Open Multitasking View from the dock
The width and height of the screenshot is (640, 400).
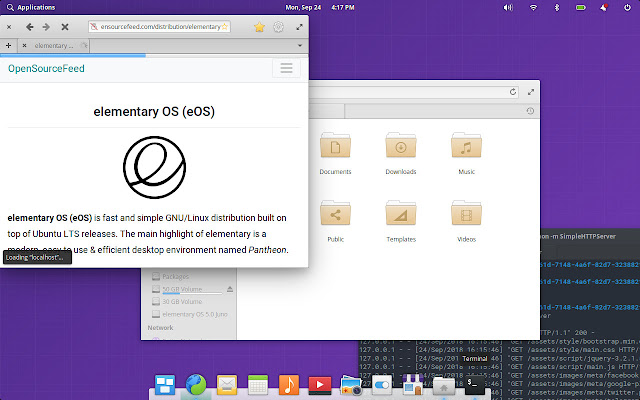[165, 384]
